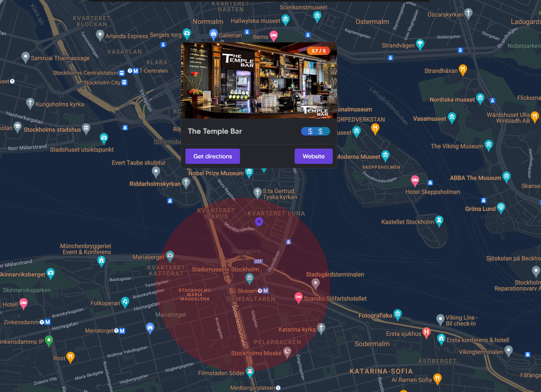
Task: Select the Münchenbryggeriet event venue icon
Action: (x=101, y=261)
